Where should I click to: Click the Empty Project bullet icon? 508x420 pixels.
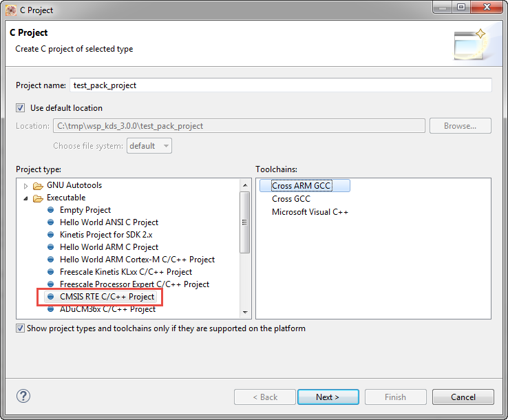(50, 210)
